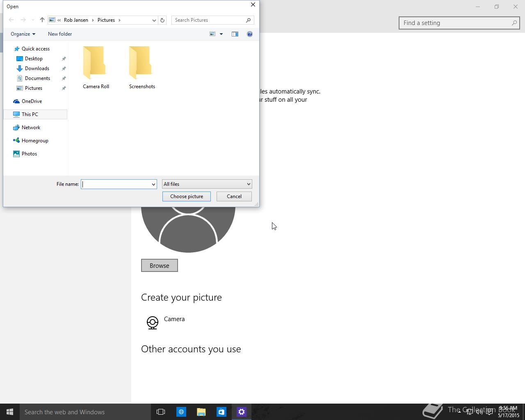Click pin icon beside Pictures

click(64, 88)
